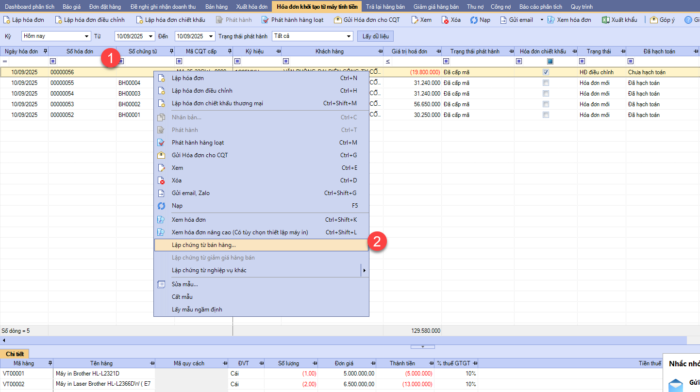Open Trạng thái phát hành dropdown
Image resolution: width=700 pixels, height=392 pixels.
click(x=349, y=36)
